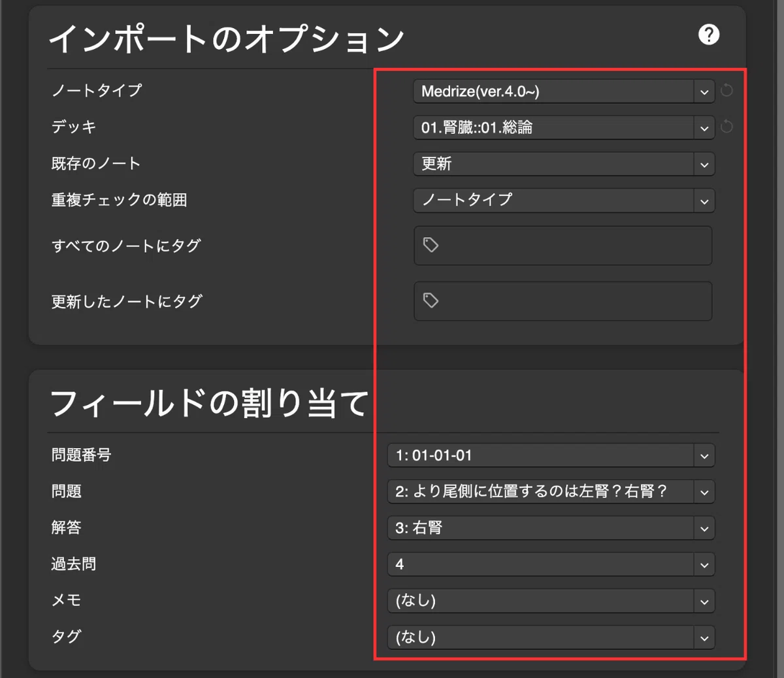Reset the デッキ selection with the revert icon

[x=727, y=127]
